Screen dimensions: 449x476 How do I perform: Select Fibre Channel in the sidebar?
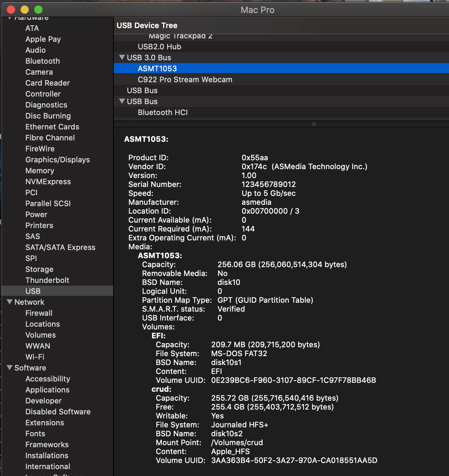pos(50,138)
